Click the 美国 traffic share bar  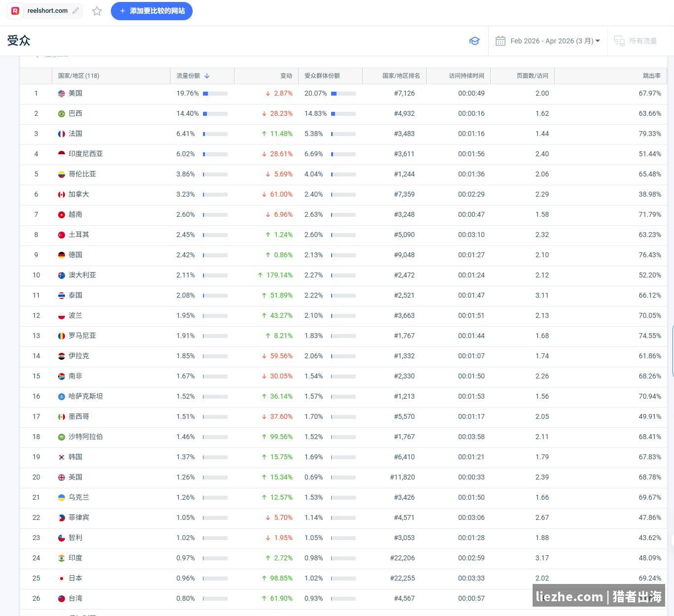tap(215, 94)
